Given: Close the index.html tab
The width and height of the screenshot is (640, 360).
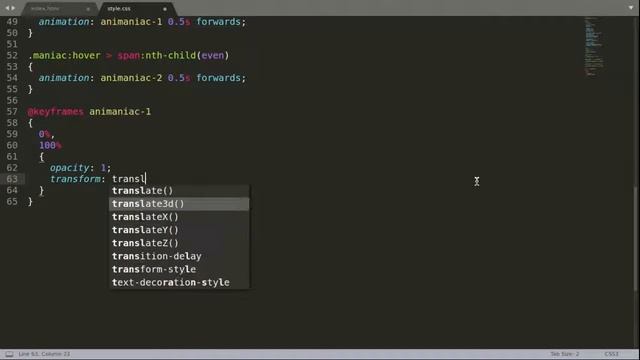Looking at the screenshot, I should [88, 9].
